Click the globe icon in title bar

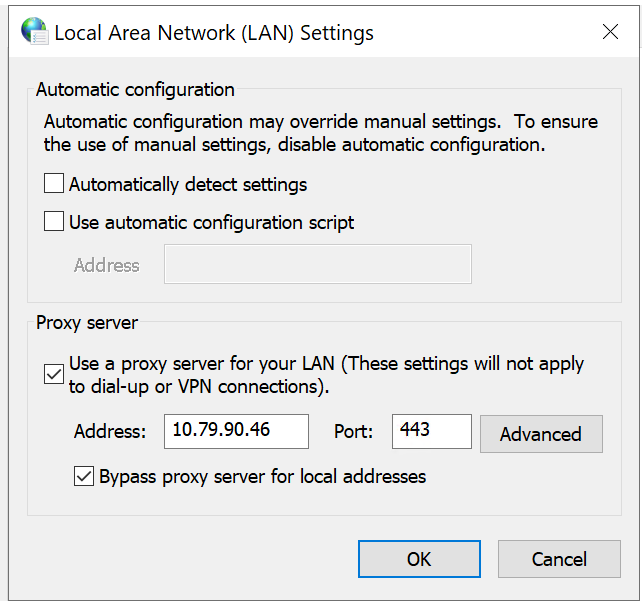[x=33, y=32]
